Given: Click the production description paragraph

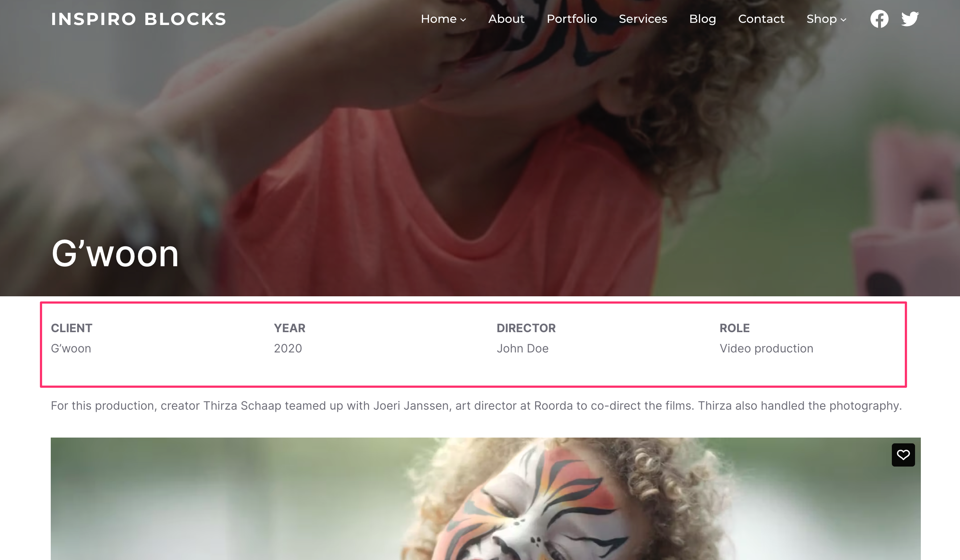Looking at the screenshot, I should (476, 406).
